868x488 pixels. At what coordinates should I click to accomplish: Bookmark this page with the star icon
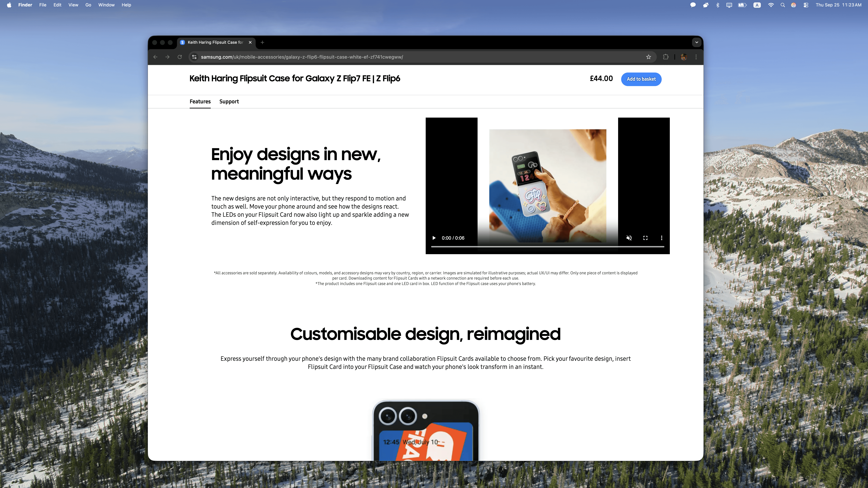click(x=648, y=57)
